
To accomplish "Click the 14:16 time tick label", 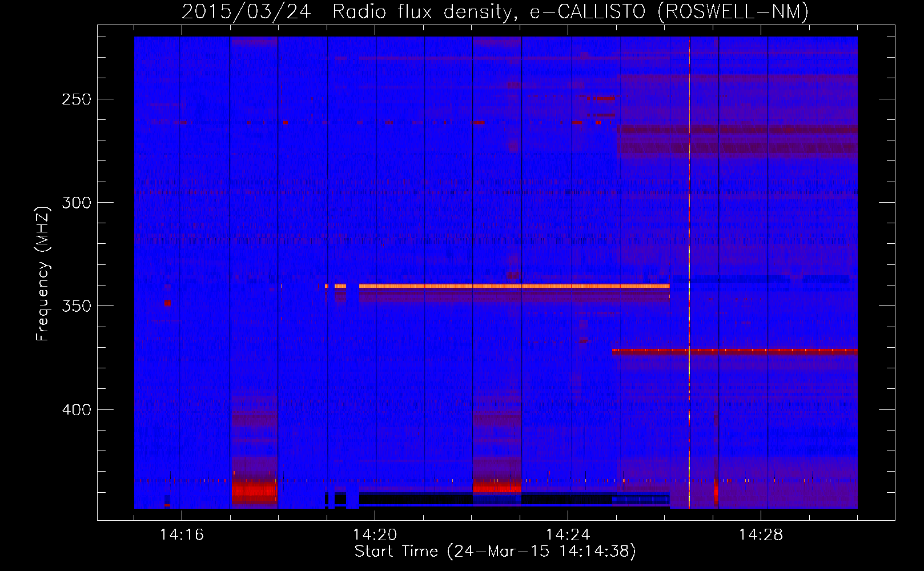I will point(182,535).
